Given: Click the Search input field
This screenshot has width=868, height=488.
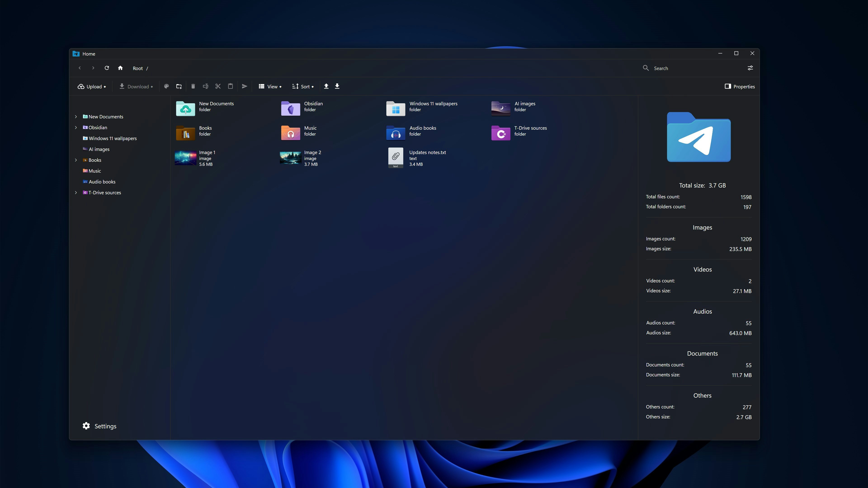Looking at the screenshot, I should click(x=694, y=68).
